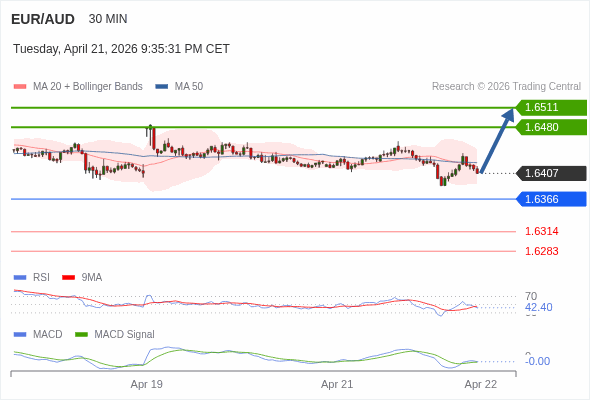Viewport: 590px width, 400px height.
Task: Click the 1.6511 resistance price tag
Action: pos(551,108)
